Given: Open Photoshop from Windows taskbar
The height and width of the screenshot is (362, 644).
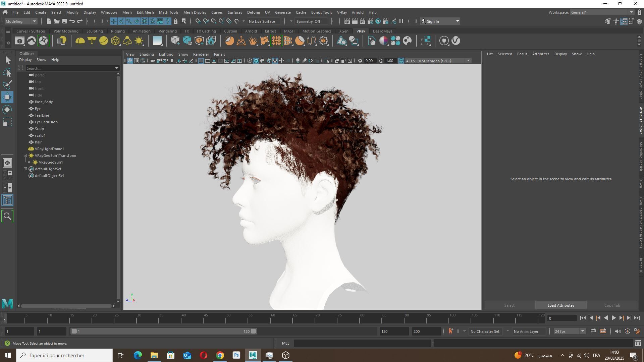Looking at the screenshot, I should [x=236, y=355].
